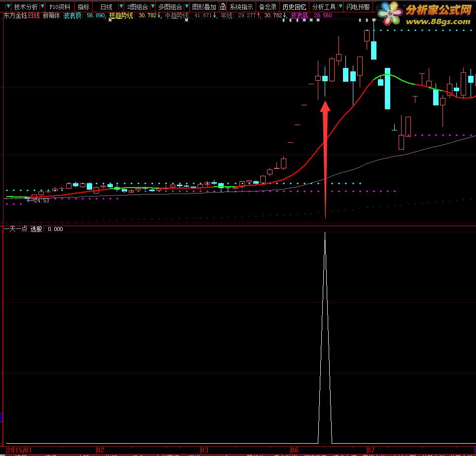Expand the 2图组合 dropdown arrow
Image resolution: width=476 pixels, height=456 pixels.
(x=153, y=6)
